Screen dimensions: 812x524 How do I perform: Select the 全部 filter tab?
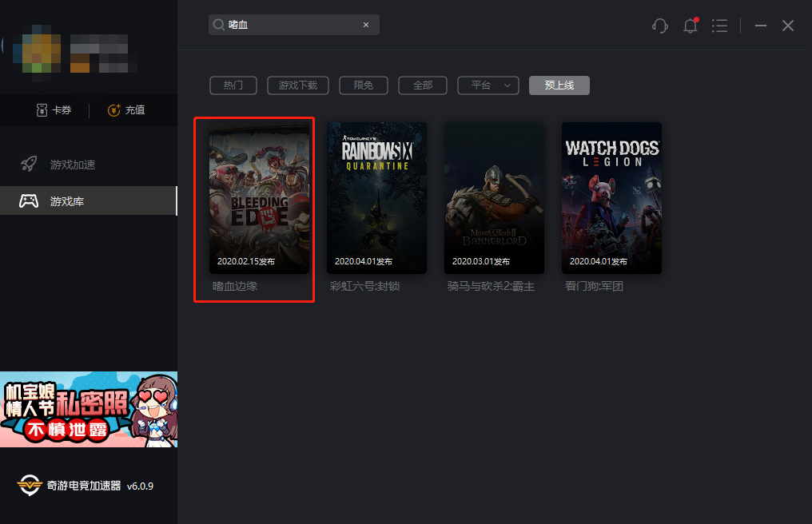[423, 85]
